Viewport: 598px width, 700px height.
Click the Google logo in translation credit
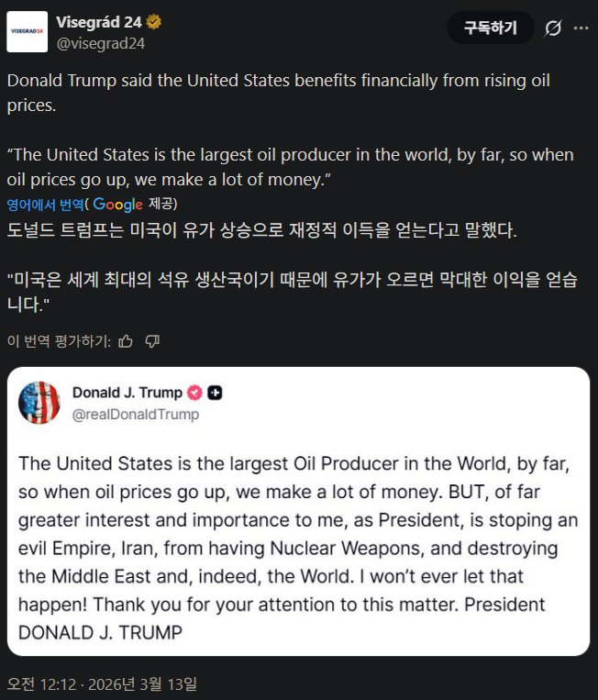point(117,205)
